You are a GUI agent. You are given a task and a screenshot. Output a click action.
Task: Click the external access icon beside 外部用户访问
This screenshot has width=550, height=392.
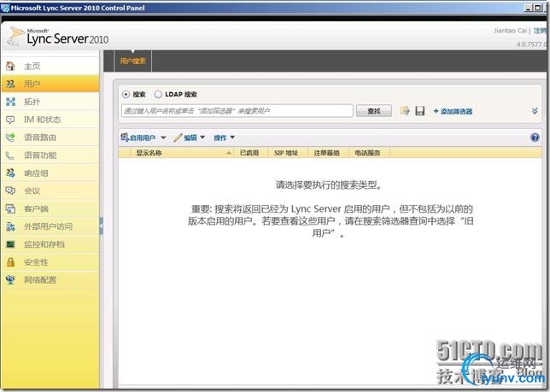[x=10, y=226]
